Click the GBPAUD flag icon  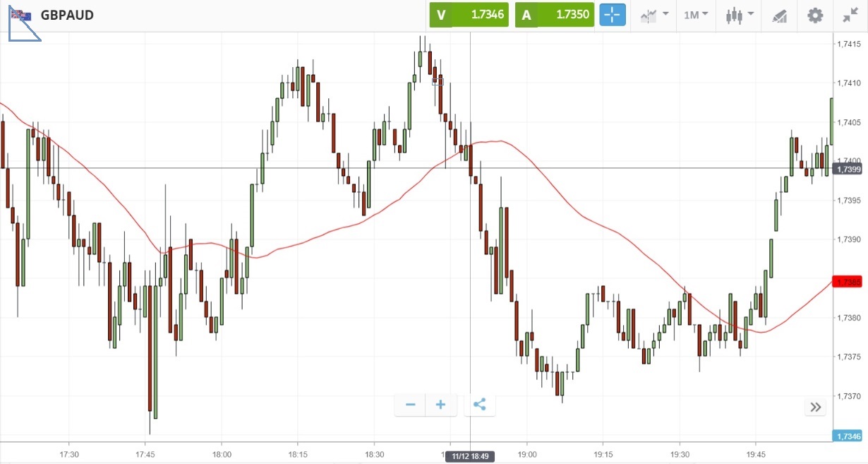point(21,15)
